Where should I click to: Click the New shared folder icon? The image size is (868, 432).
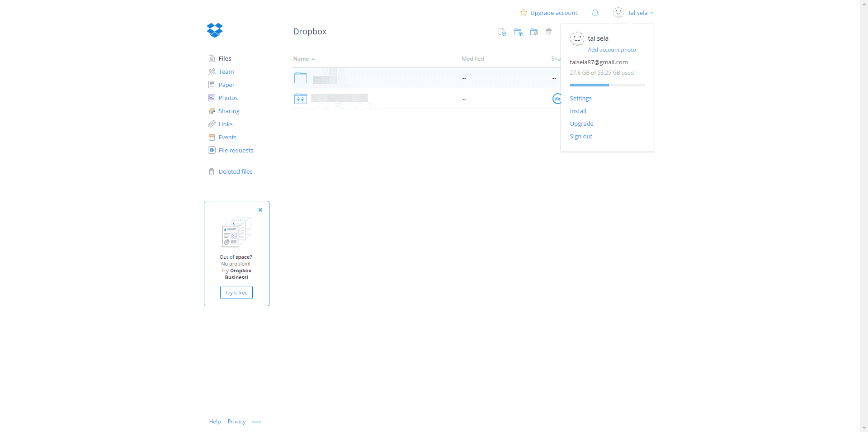pyautogui.click(x=534, y=32)
